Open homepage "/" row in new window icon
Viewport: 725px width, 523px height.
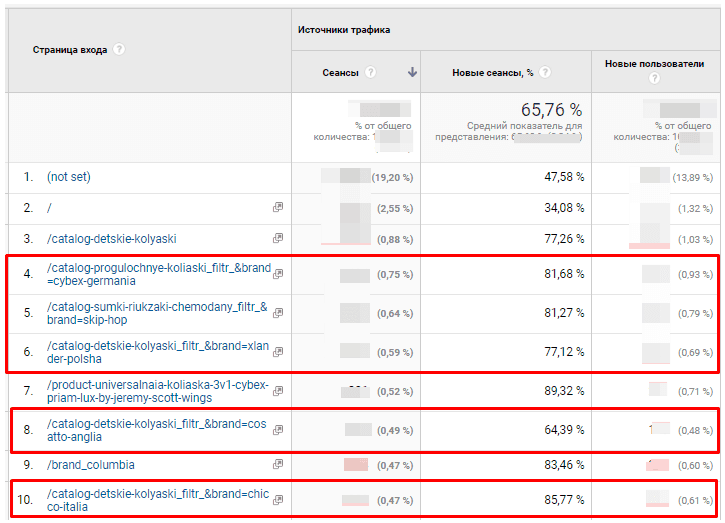tap(278, 208)
